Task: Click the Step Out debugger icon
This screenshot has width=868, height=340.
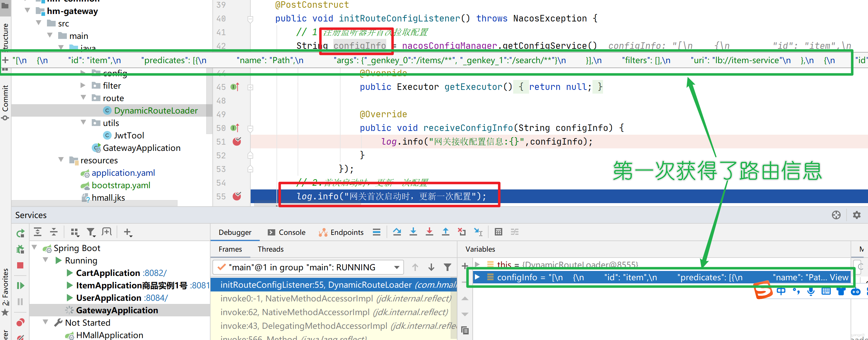Action: tap(445, 232)
